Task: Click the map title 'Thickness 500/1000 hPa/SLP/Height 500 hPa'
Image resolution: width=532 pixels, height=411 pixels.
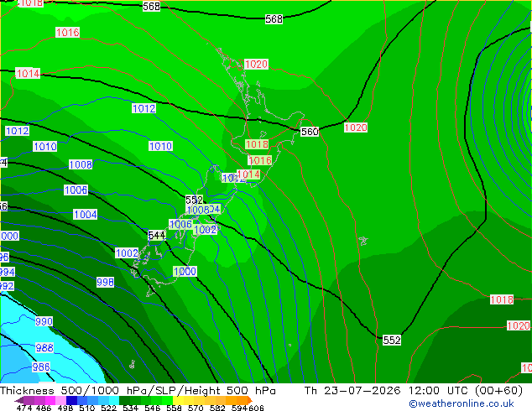Action: (138, 391)
